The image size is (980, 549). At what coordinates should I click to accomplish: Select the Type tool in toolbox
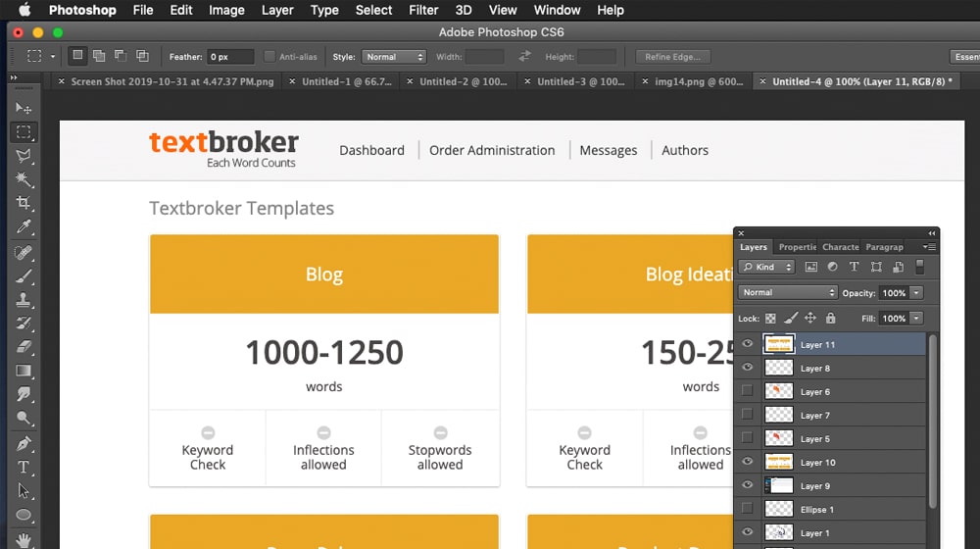click(24, 467)
